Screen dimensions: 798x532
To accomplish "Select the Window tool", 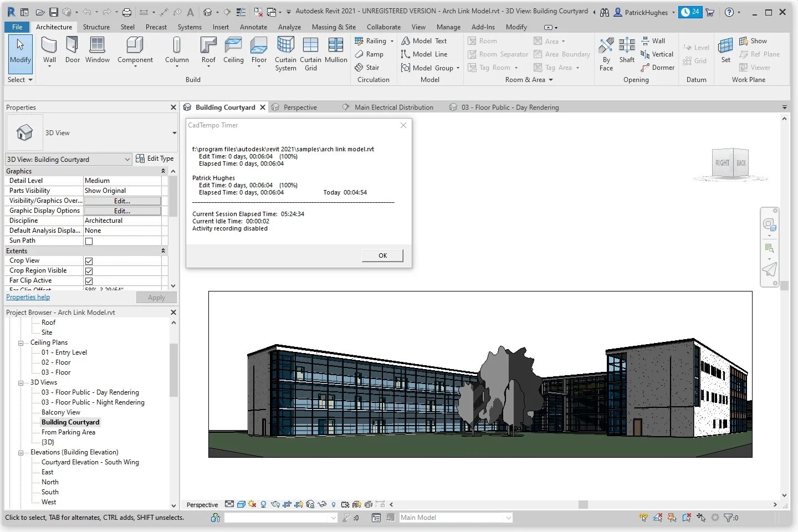I will (x=98, y=51).
